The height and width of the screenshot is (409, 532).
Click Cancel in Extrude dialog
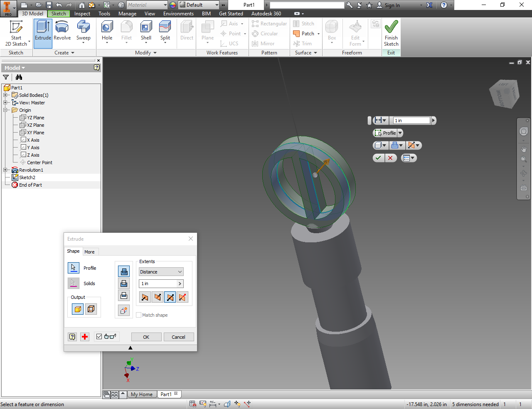coord(179,337)
